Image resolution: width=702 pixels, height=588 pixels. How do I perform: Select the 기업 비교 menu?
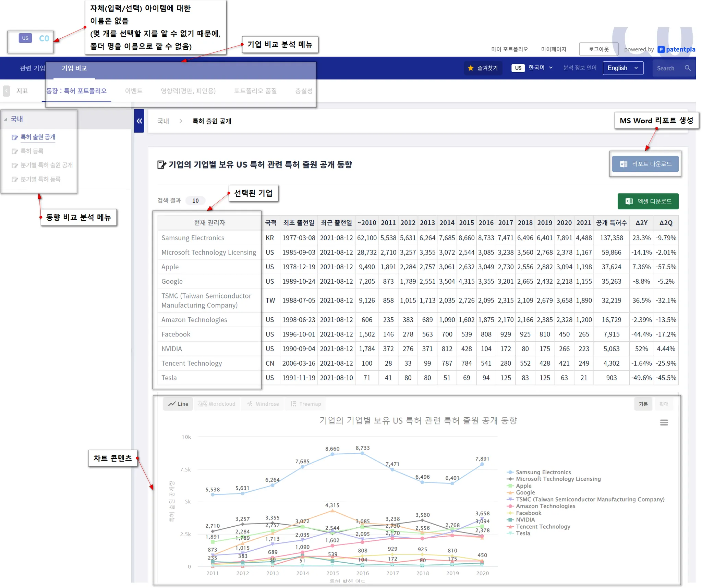point(74,68)
